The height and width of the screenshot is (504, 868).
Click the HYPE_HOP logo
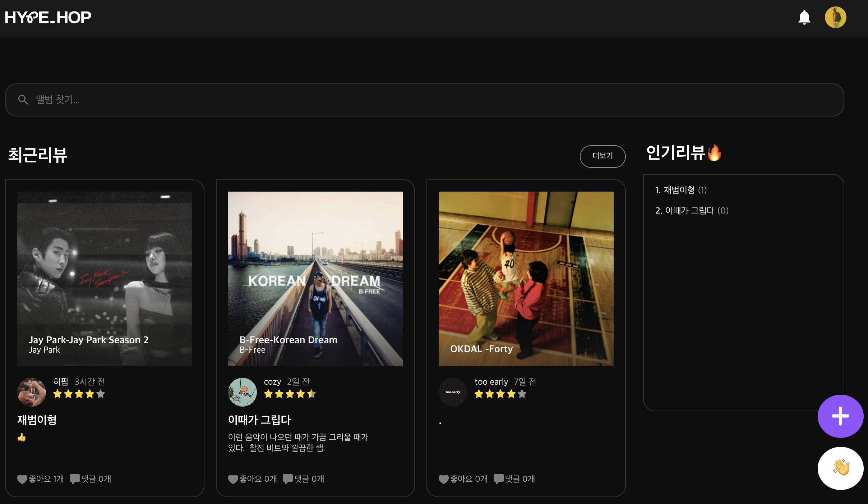48,17
